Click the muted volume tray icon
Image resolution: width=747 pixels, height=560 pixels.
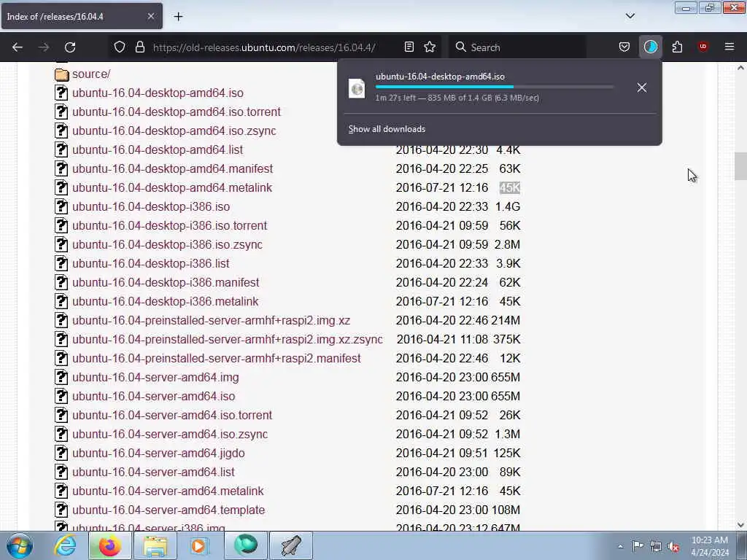click(673, 547)
